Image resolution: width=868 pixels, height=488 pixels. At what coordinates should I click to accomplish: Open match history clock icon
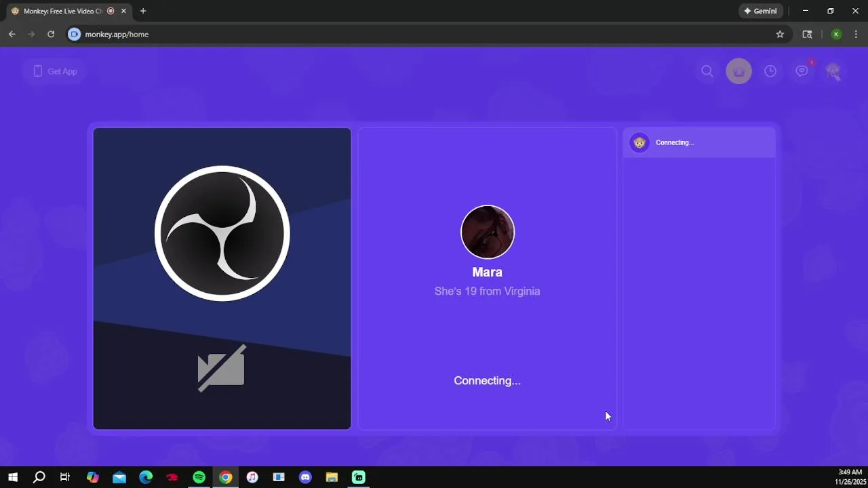pos(770,71)
